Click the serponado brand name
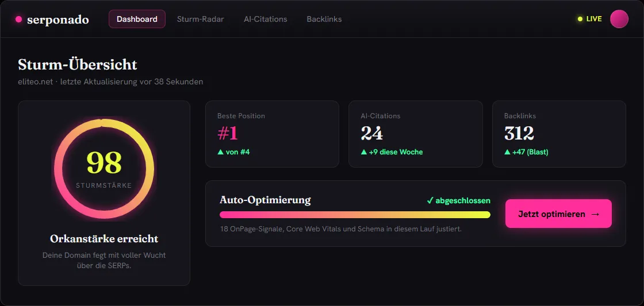The image size is (644, 306). pyautogui.click(x=58, y=20)
